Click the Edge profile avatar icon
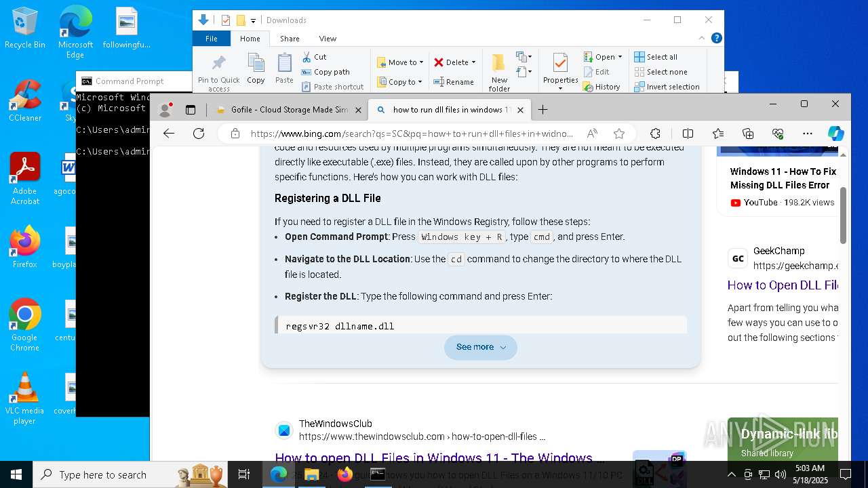Viewport: 868px width, 488px height. click(x=165, y=110)
